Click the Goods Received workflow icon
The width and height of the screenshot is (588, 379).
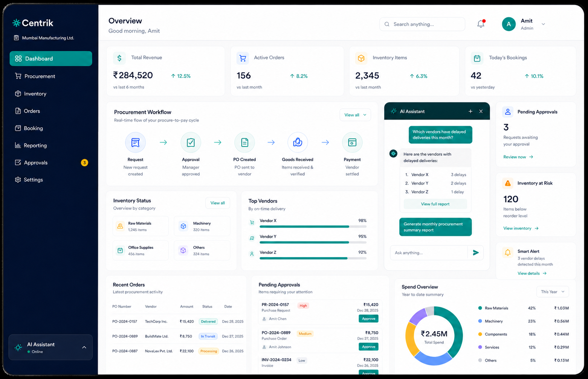click(x=298, y=142)
